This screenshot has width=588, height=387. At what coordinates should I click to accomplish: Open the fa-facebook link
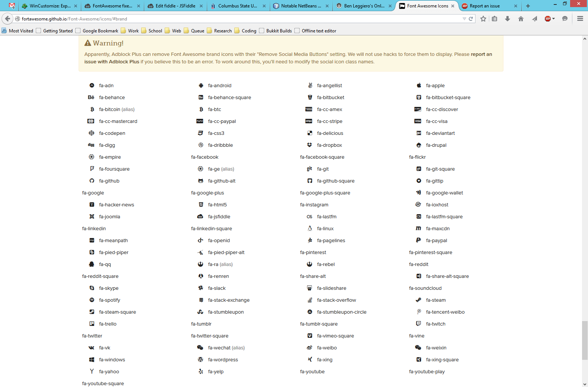tap(205, 157)
